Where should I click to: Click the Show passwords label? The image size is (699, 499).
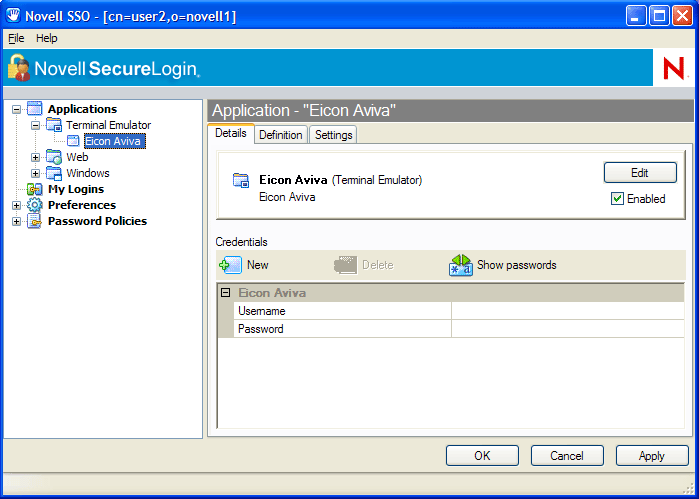pos(517,265)
